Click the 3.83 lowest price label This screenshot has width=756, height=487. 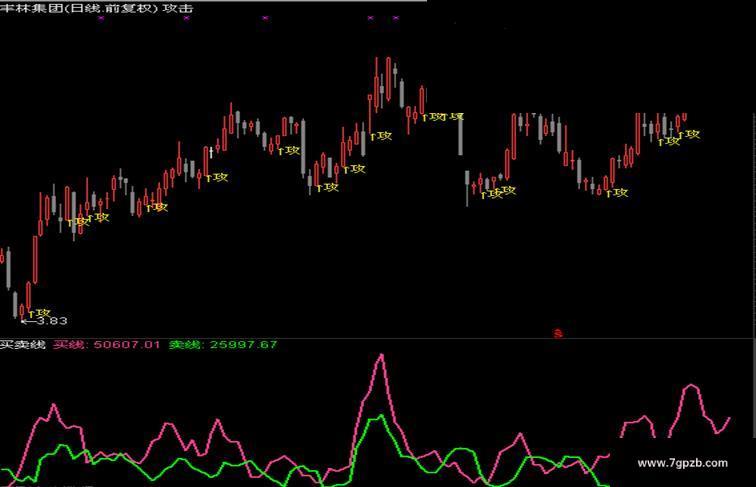(52, 321)
